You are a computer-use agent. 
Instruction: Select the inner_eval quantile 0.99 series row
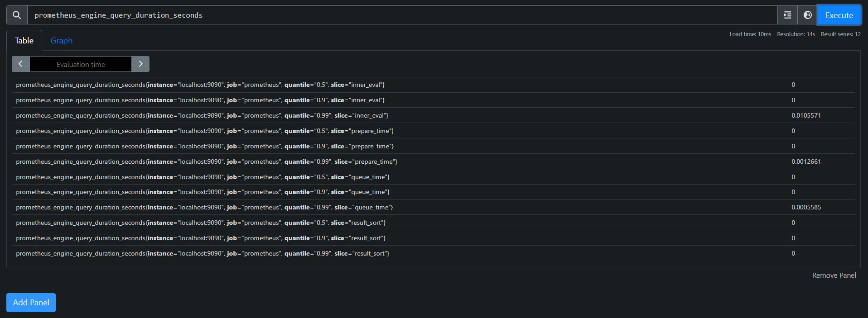click(x=202, y=115)
